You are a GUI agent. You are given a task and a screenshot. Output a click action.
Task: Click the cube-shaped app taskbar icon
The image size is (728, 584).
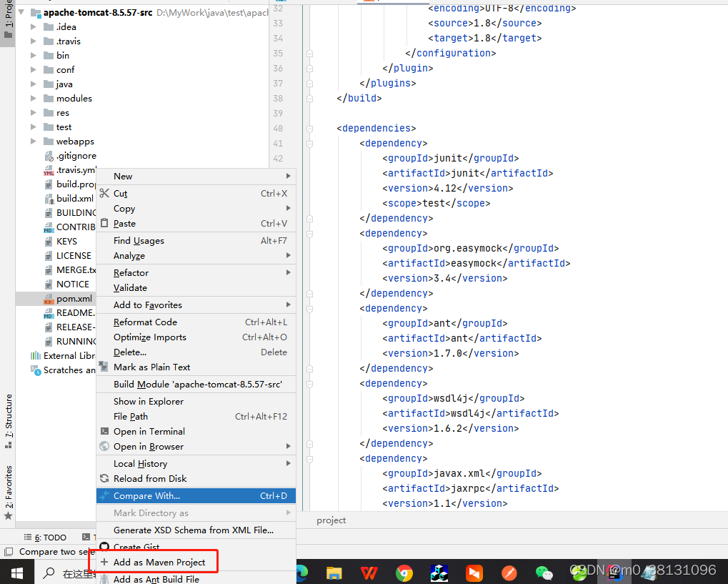coord(439,573)
